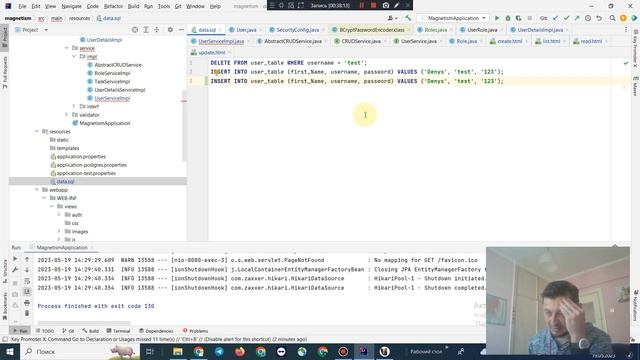Switch to the User.java editor tab

click(x=246, y=30)
